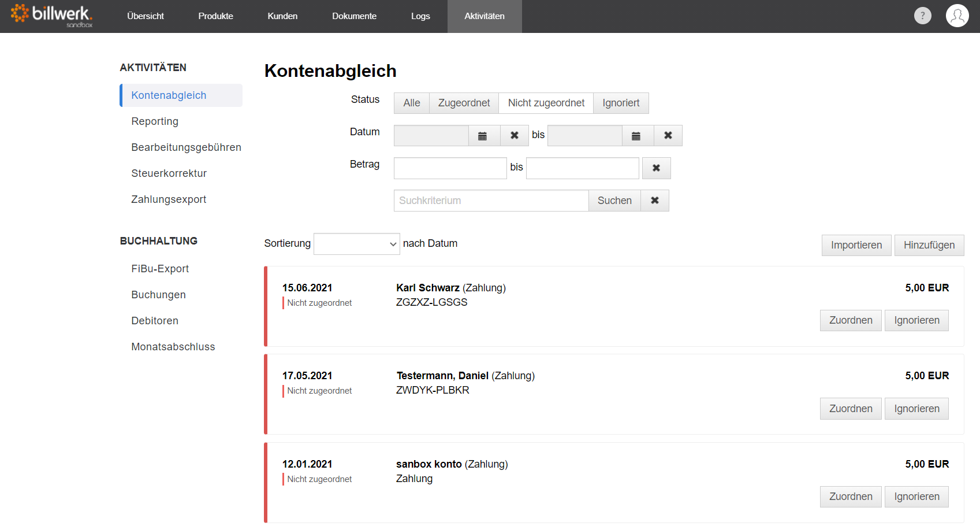Click the Importieren button
Viewport: 980px width, 526px height.
coord(856,245)
